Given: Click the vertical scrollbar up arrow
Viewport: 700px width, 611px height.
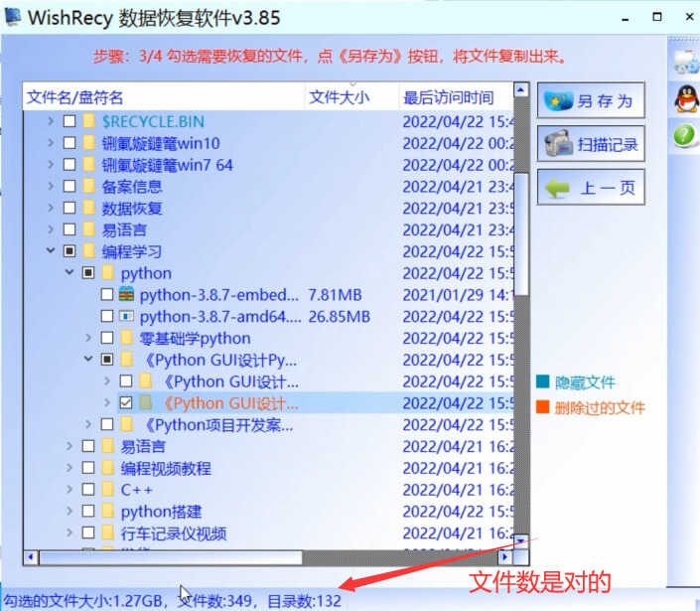Looking at the screenshot, I should 521,89.
